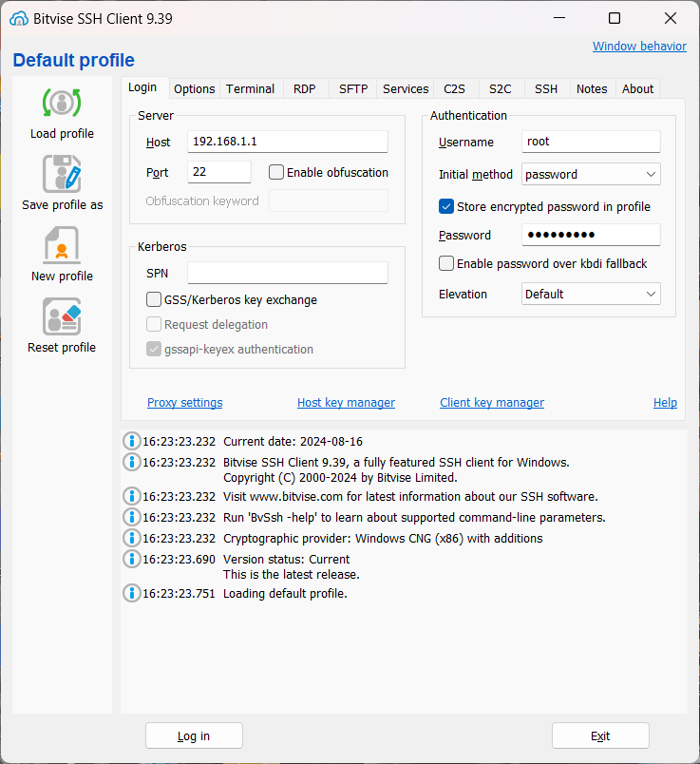Click the 'Default profile' heading
This screenshot has width=700, height=764.
click(x=73, y=60)
